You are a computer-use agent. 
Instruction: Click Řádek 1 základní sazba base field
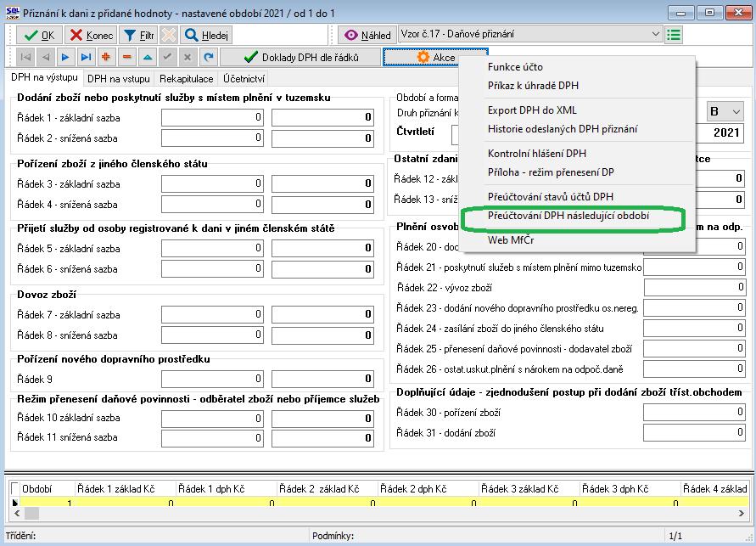[212, 118]
